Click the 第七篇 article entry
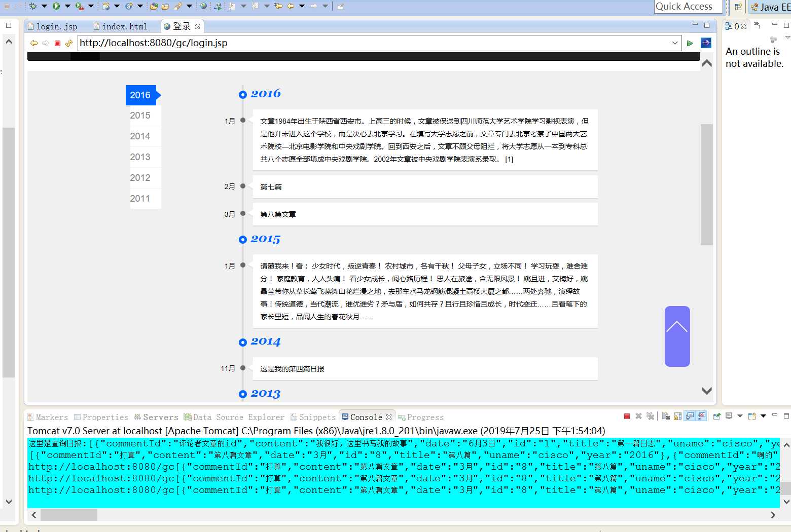 coord(425,186)
